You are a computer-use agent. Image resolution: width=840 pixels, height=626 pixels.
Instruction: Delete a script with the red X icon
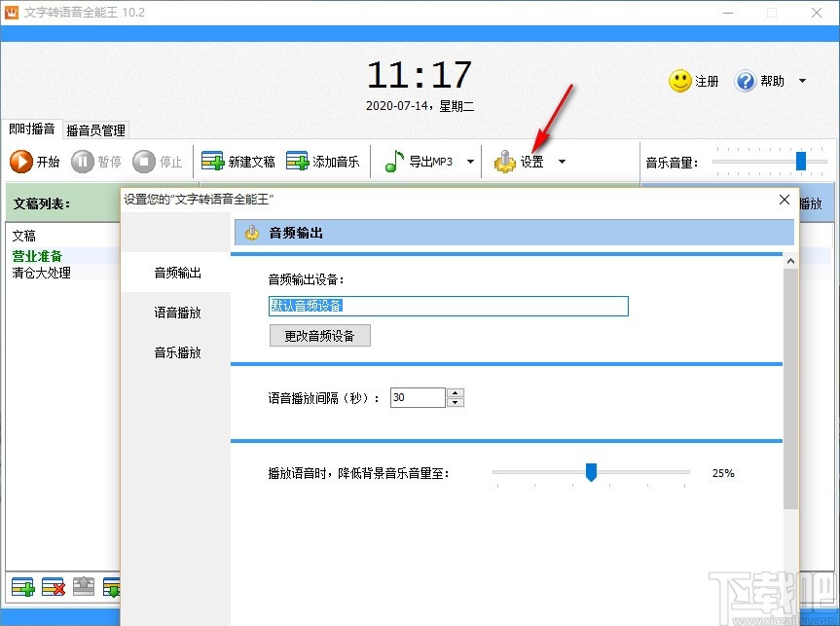[x=53, y=586]
